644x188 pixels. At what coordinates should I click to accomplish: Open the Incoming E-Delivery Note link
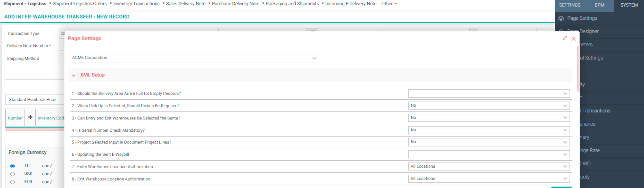351,4
